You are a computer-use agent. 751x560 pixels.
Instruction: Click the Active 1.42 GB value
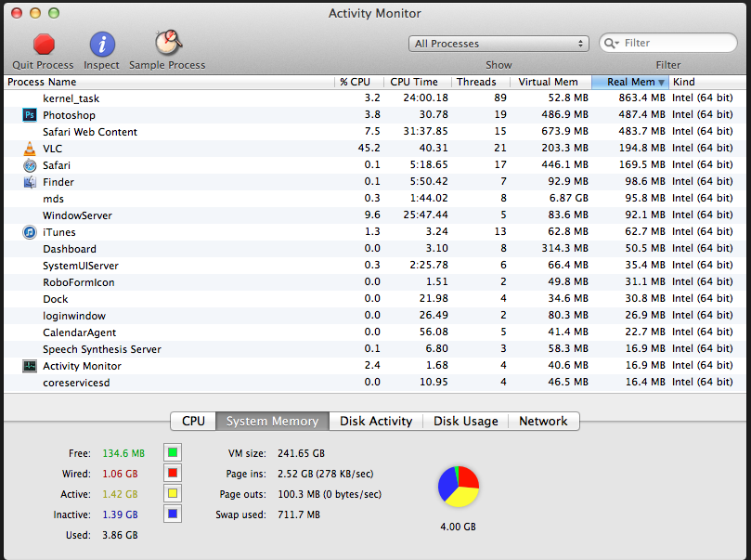point(121,494)
